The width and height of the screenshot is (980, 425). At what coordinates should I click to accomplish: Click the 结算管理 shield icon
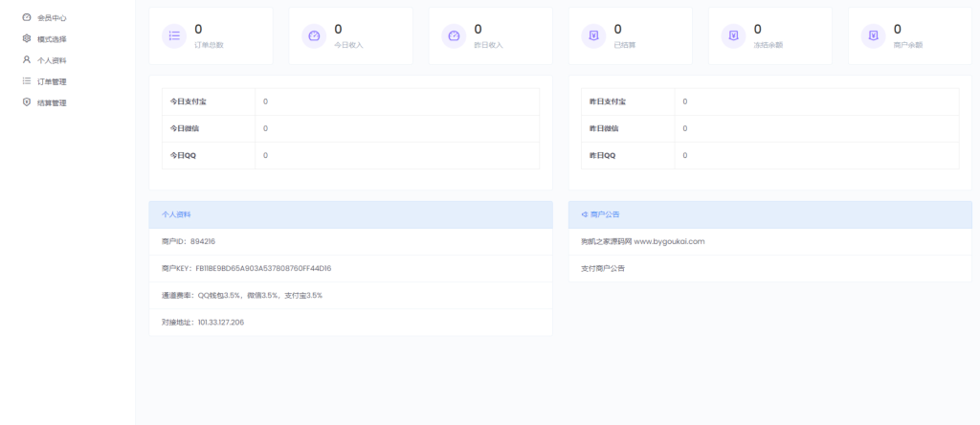[x=26, y=102]
